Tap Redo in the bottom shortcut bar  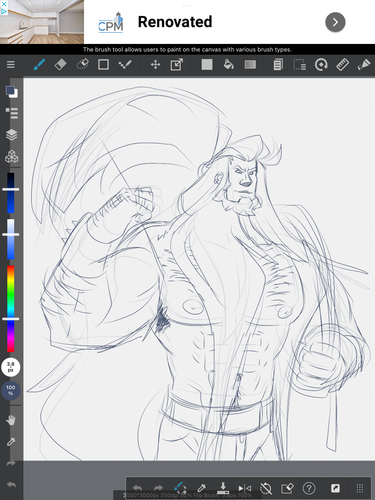click(159, 488)
